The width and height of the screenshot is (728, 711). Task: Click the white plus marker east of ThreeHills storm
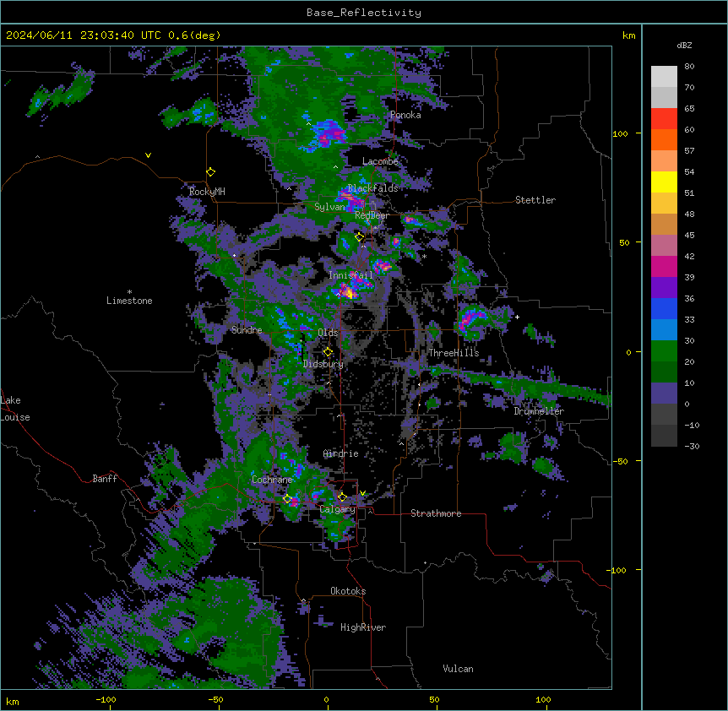(517, 317)
